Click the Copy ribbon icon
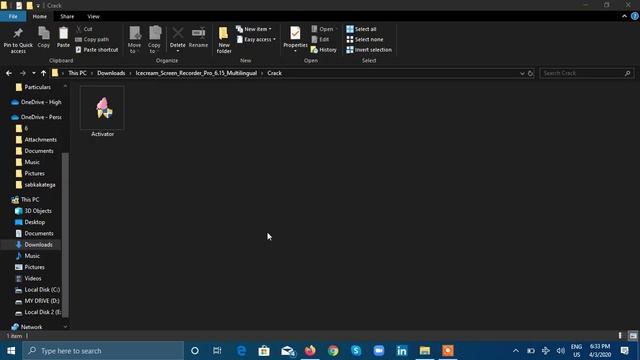The width and height of the screenshot is (640, 360). coord(44,37)
